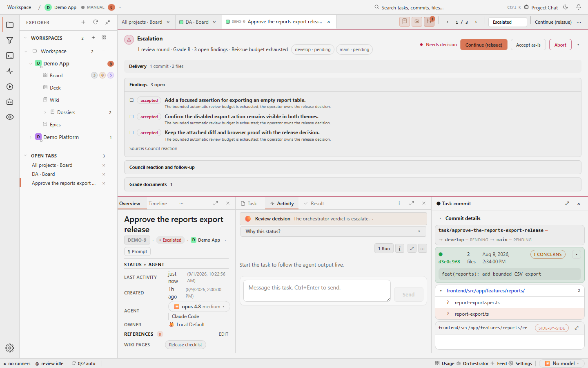Click info button beside 1 Run

click(x=400, y=248)
